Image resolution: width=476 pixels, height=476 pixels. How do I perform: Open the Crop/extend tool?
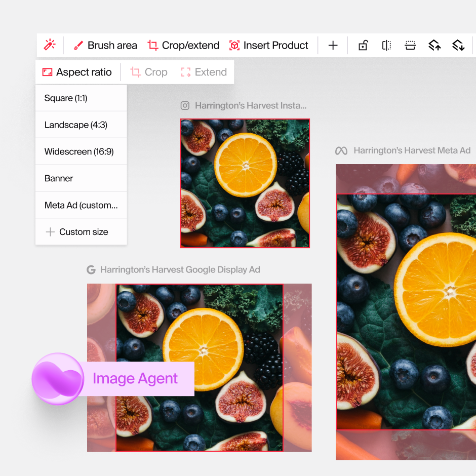(x=183, y=45)
